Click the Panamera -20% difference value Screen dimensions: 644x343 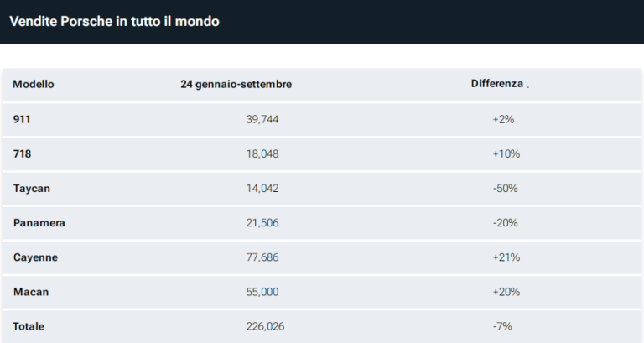coord(505,222)
